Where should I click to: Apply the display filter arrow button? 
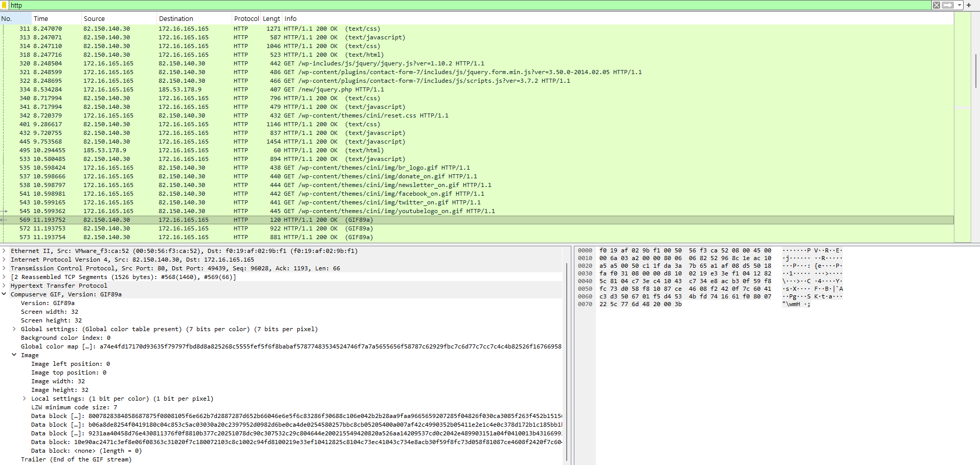pyautogui.click(x=948, y=5)
